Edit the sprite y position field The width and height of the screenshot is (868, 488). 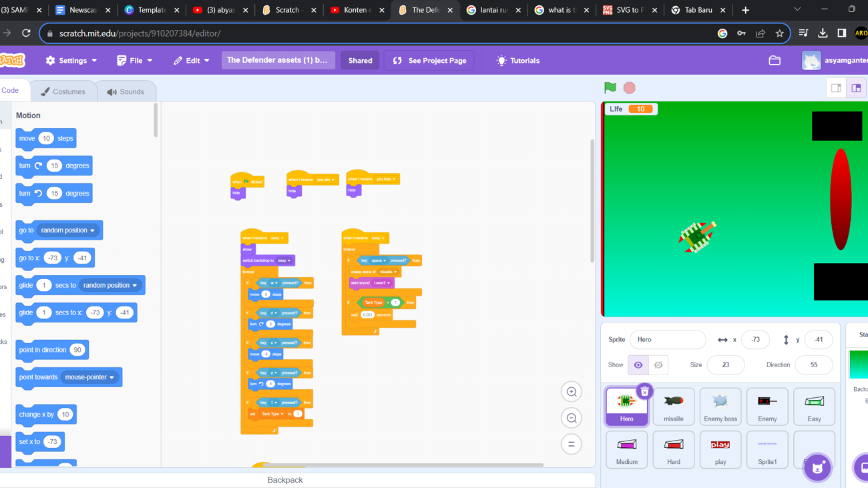(819, 340)
